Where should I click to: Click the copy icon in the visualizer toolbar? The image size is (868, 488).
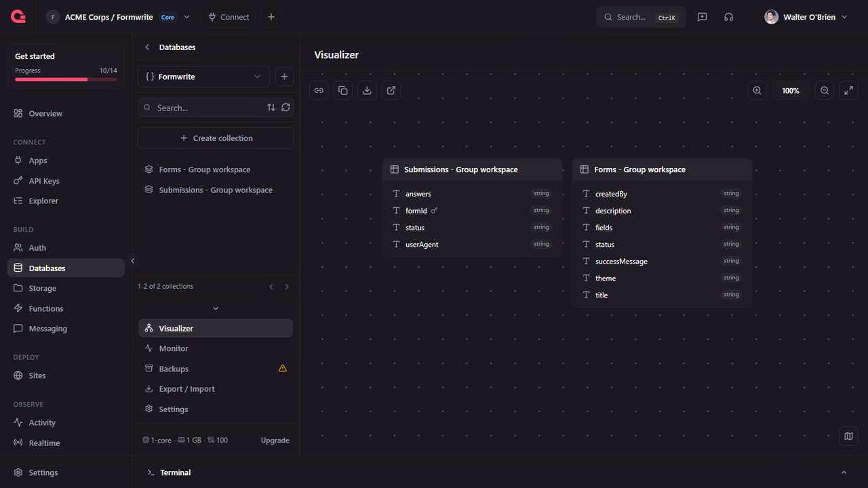click(343, 90)
